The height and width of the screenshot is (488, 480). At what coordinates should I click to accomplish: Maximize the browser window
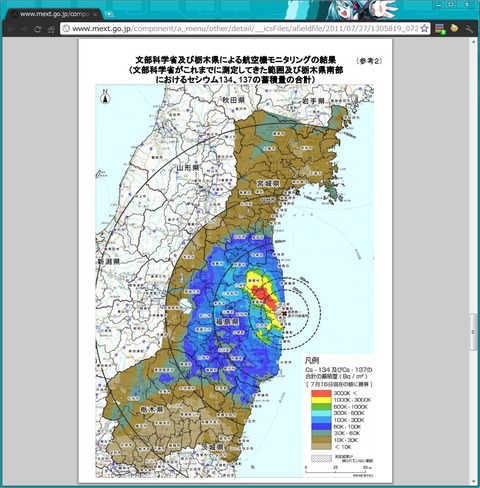click(451, 5)
